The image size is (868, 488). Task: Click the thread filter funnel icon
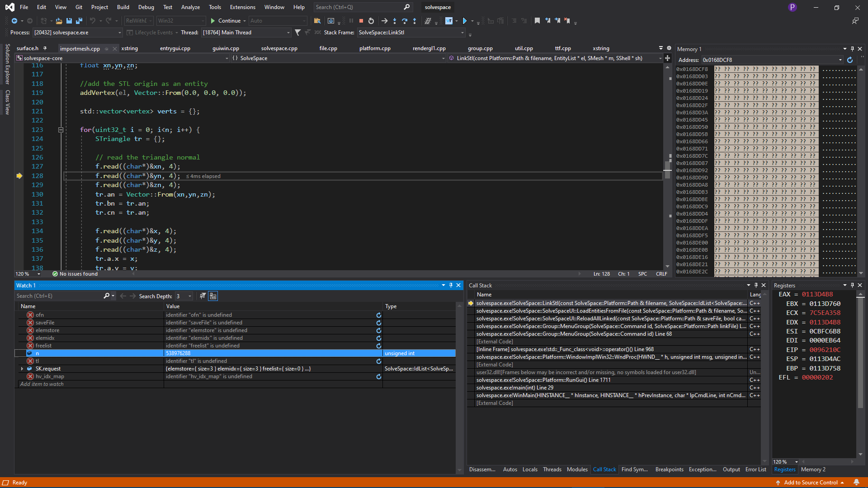pyautogui.click(x=297, y=32)
